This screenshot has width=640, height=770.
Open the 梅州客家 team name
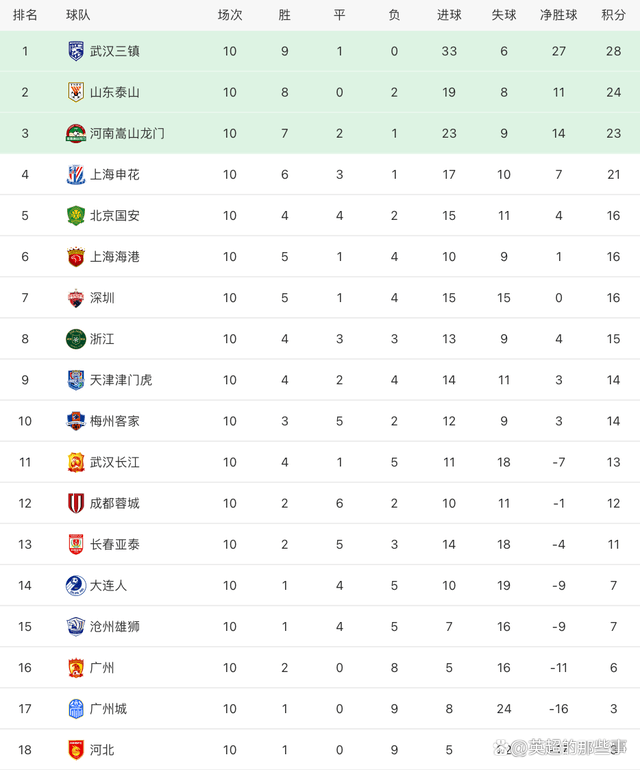[x=115, y=421]
